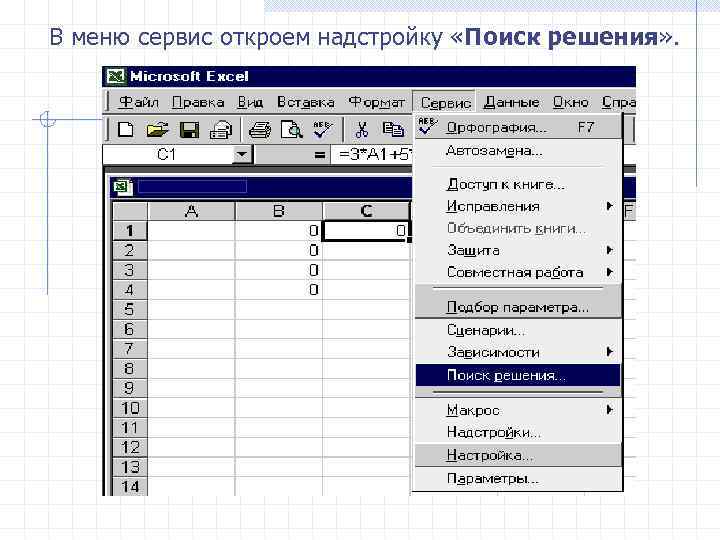Select Сценарии... menu item

click(x=518, y=330)
